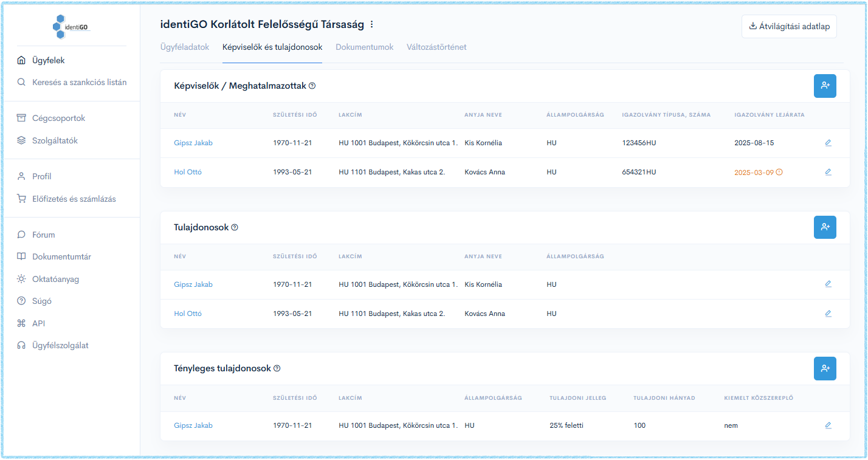Open Gipsz Jakab link in Képviselők table
Image resolution: width=868 pixels, height=460 pixels.
coord(193,143)
